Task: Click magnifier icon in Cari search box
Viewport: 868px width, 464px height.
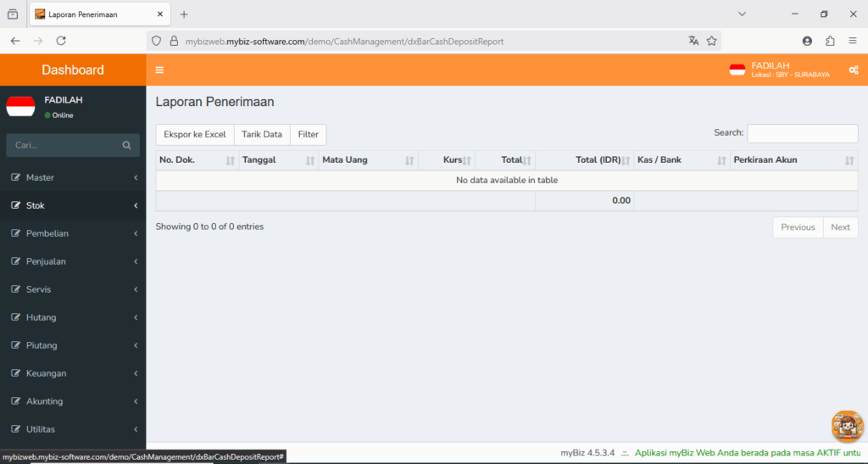Action: [x=127, y=145]
